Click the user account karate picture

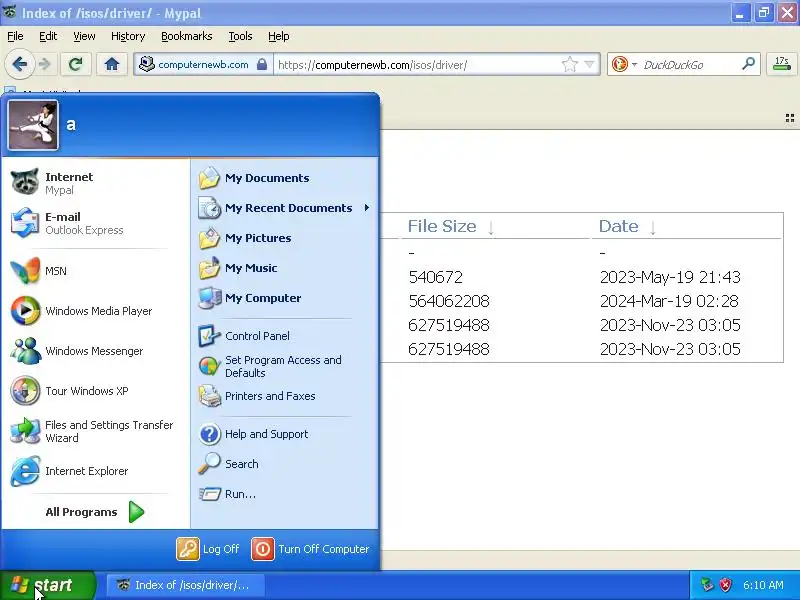tap(33, 125)
